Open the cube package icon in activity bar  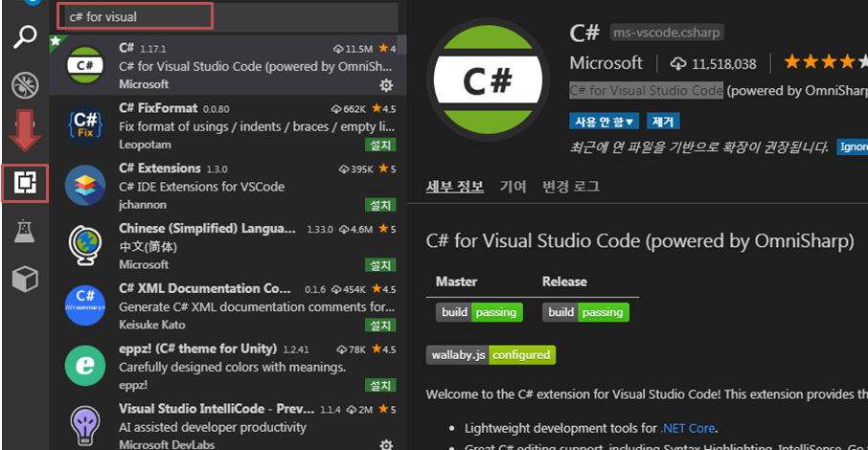click(x=25, y=279)
